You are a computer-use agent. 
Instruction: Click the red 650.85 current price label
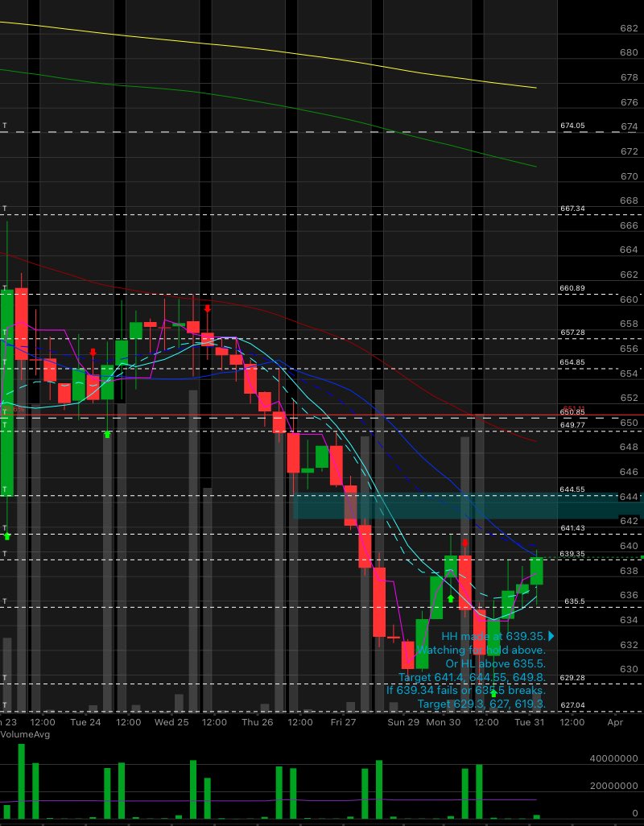coord(572,411)
